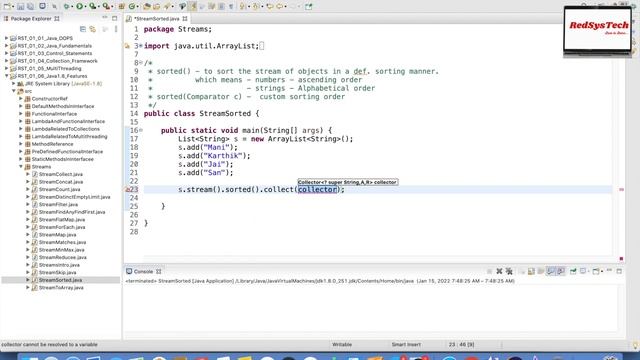Viewport: 640px width, 360px height.
Task: Toggle Show Console on Standard Error
Action: pos(561,271)
